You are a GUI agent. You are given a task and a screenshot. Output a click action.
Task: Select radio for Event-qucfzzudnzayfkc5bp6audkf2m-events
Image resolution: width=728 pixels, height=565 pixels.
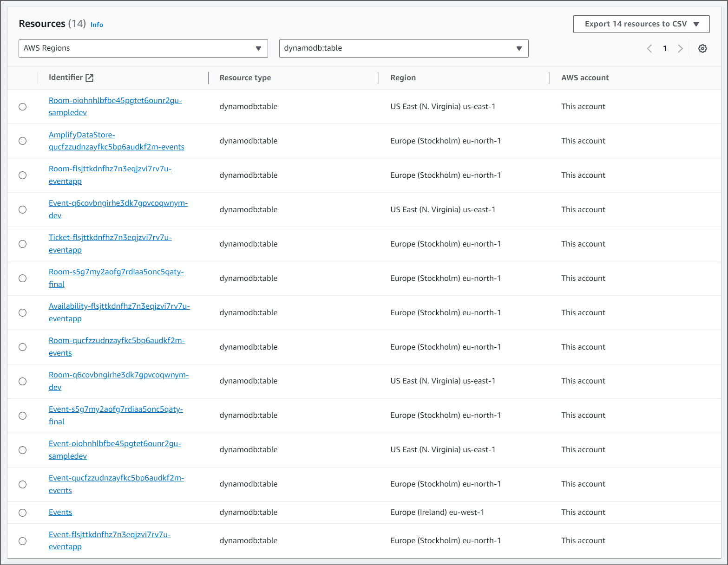click(22, 485)
